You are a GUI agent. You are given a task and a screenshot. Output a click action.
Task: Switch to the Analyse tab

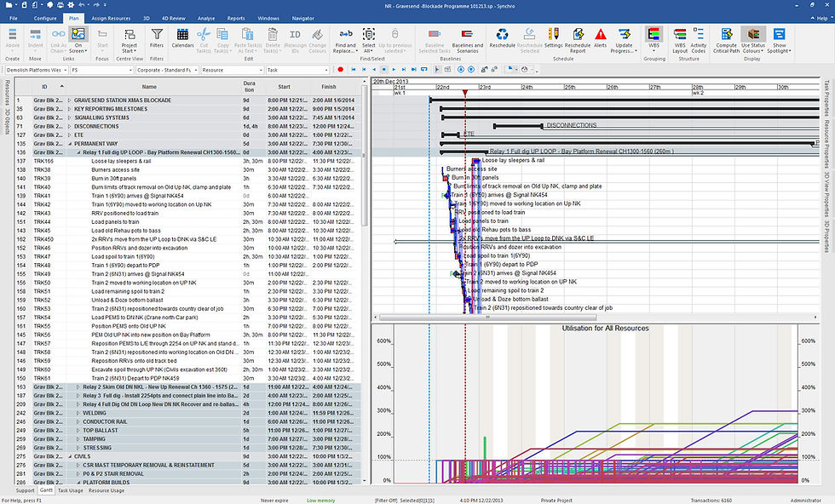click(x=206, y=18)
